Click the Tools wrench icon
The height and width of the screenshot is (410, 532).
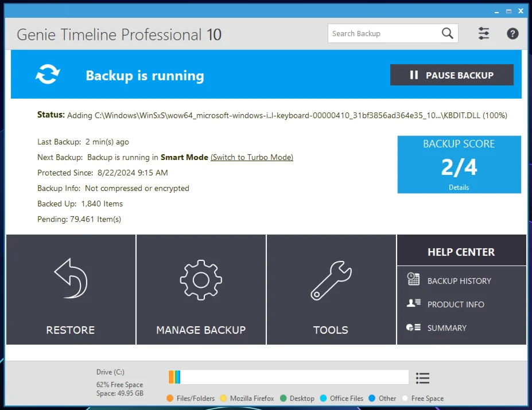(331, 279)
